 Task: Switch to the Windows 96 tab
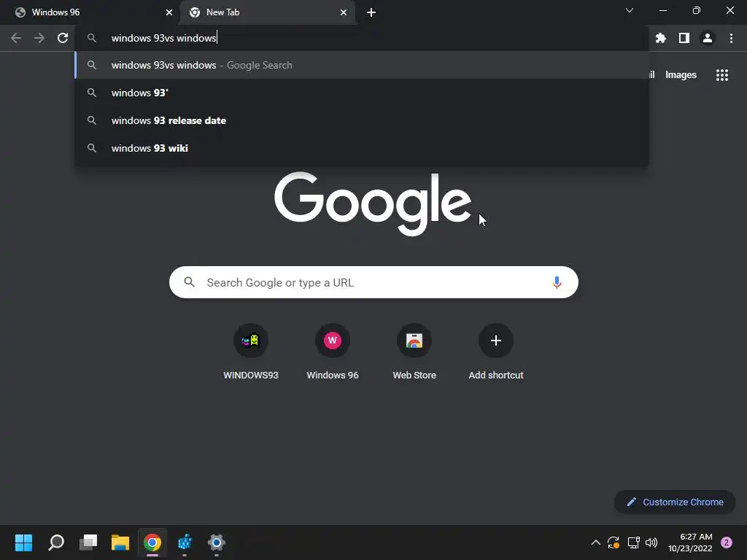(90, 12)
